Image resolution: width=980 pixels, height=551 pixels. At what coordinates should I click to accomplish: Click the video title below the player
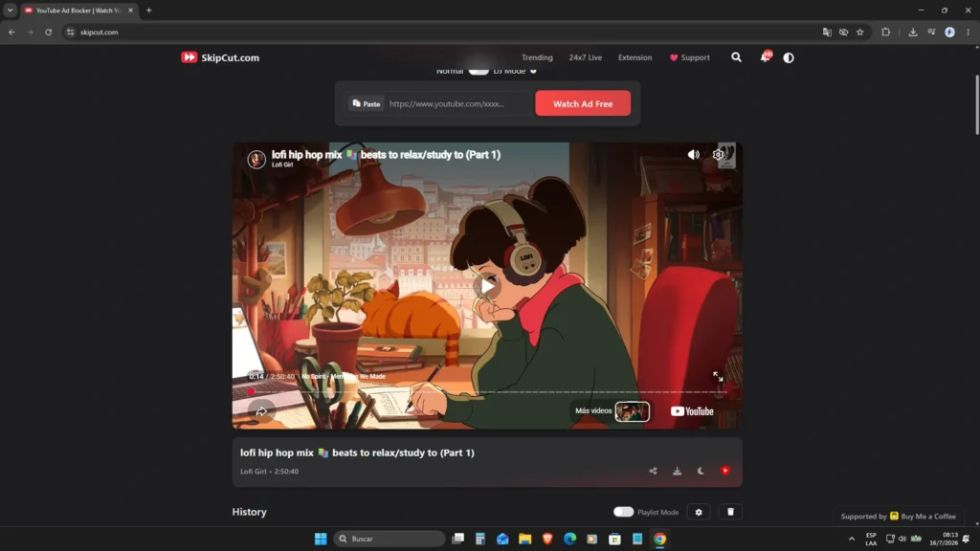pos(357,452)
